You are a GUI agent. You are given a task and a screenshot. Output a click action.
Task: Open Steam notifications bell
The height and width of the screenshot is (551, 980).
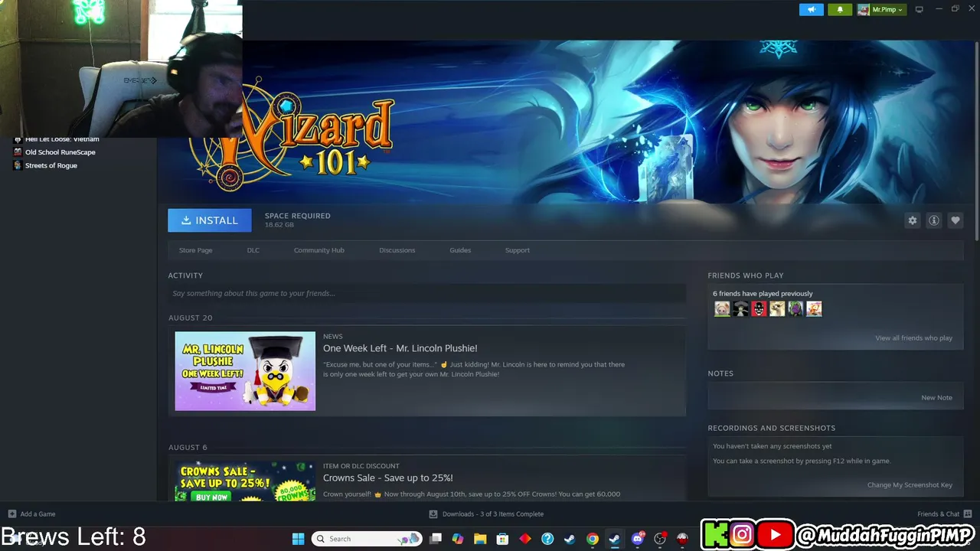point(840,10)
